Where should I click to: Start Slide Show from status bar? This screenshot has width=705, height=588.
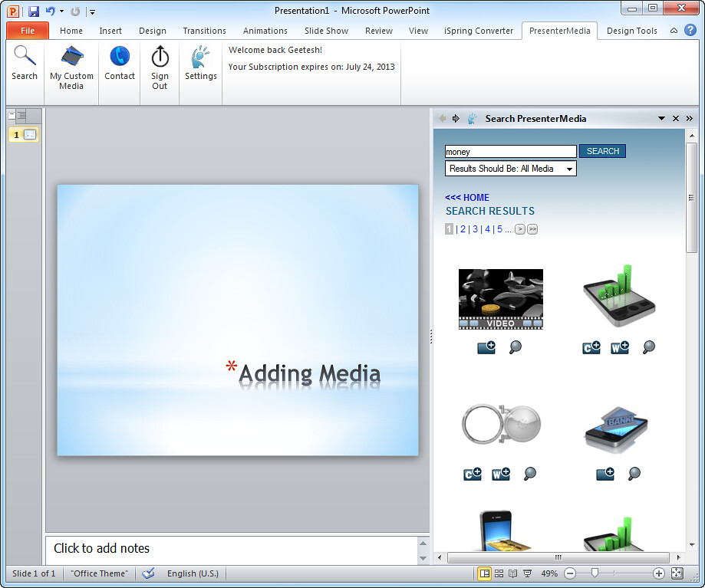[x=529, y=573]
